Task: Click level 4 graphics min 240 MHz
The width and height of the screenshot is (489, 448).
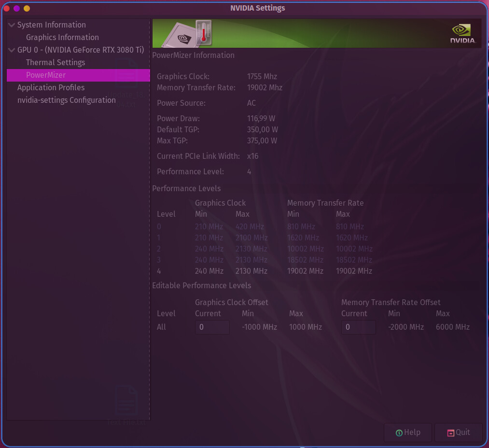Action: pyautogui.click(x=209, y=271)
